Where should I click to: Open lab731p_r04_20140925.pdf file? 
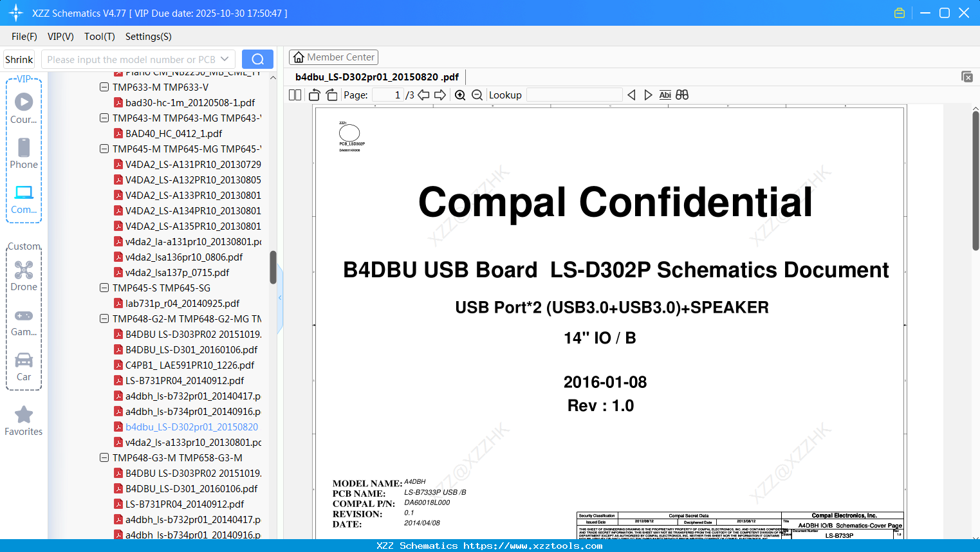tap(182, 303)
